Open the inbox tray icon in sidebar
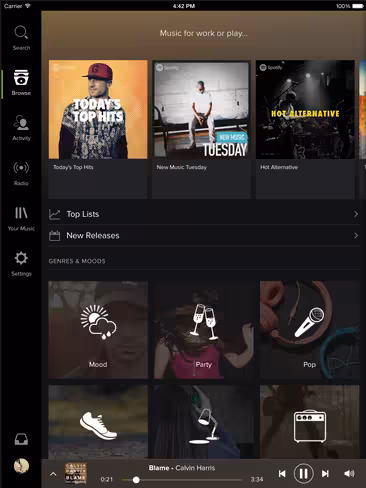 [x=21, y=439]
